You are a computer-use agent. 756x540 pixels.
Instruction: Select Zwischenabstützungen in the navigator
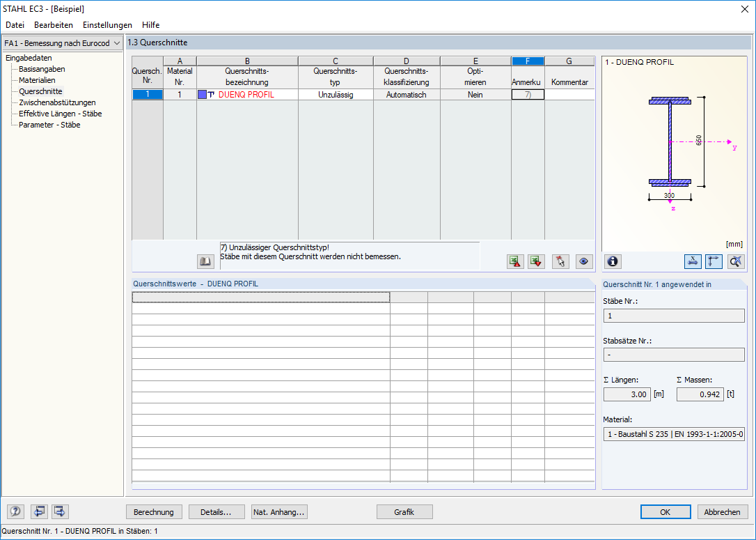click(x=57, y=102)
